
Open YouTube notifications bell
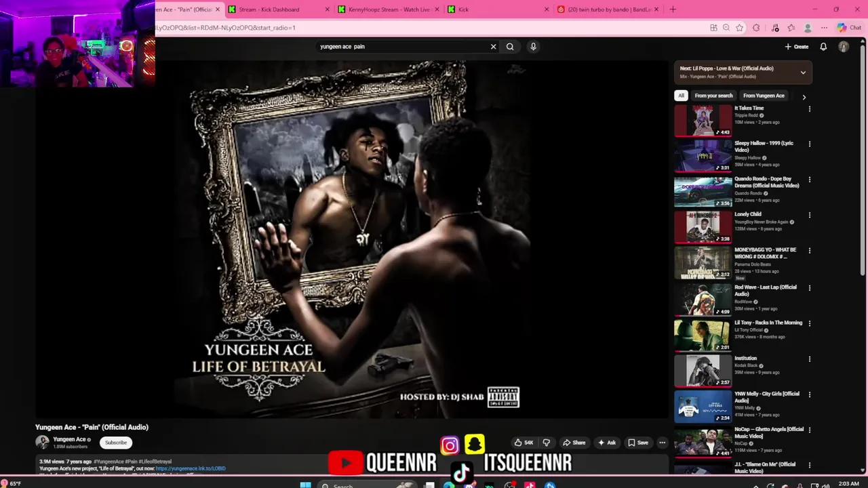point(823,47)
